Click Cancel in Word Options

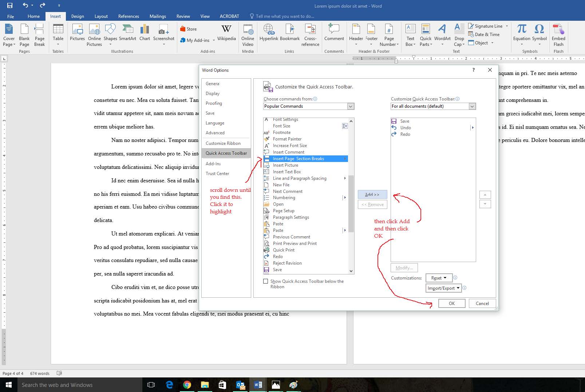482,304
